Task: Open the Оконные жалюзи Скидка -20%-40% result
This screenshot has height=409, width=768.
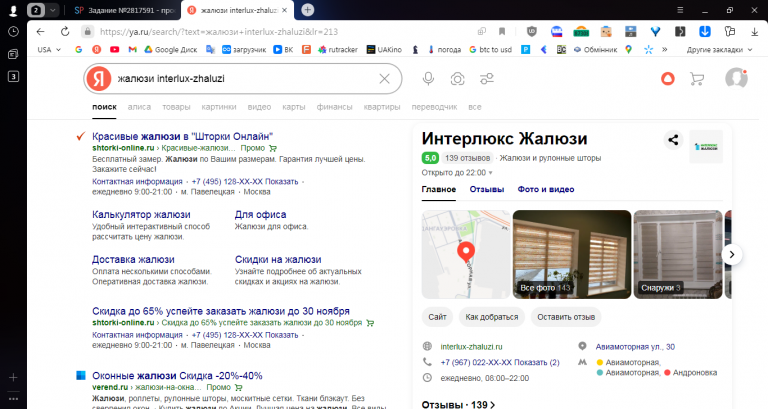Action: 177,376
